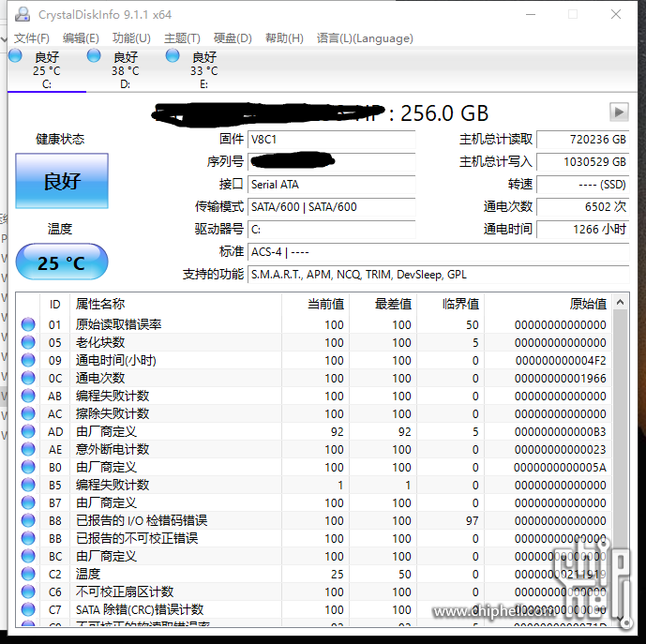Select drive C: tab at 25 °C

pos(47,70)
